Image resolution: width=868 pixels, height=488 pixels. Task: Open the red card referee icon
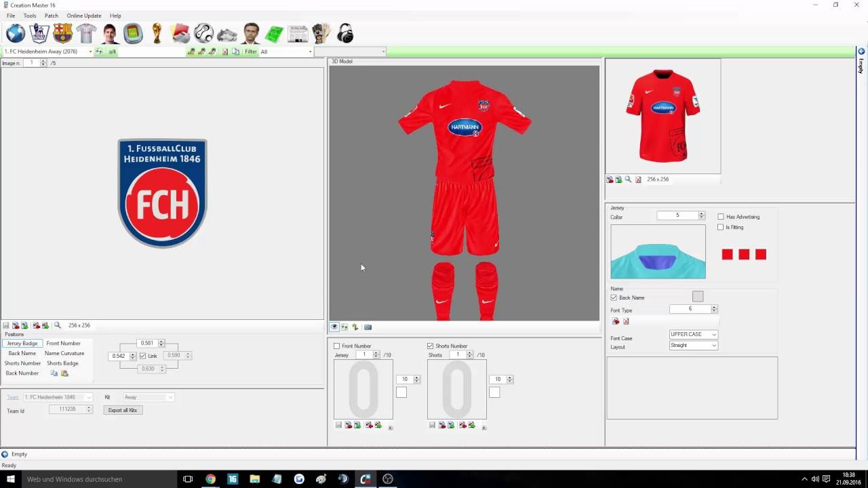(x=180, y=33)
